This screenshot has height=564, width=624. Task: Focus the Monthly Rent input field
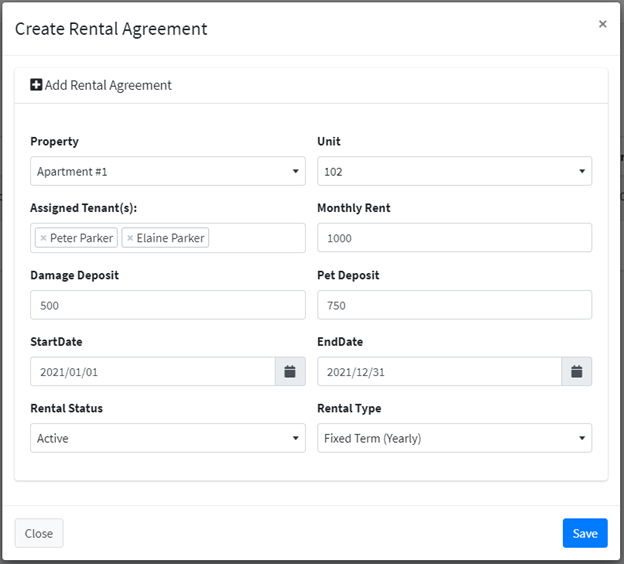[x=454, y=238]
